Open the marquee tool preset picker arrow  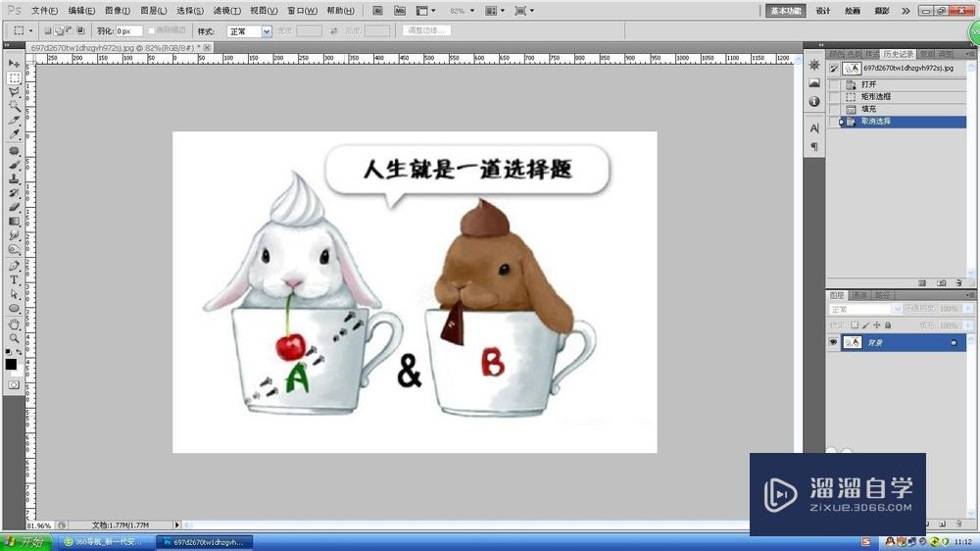tap(30, 30)
